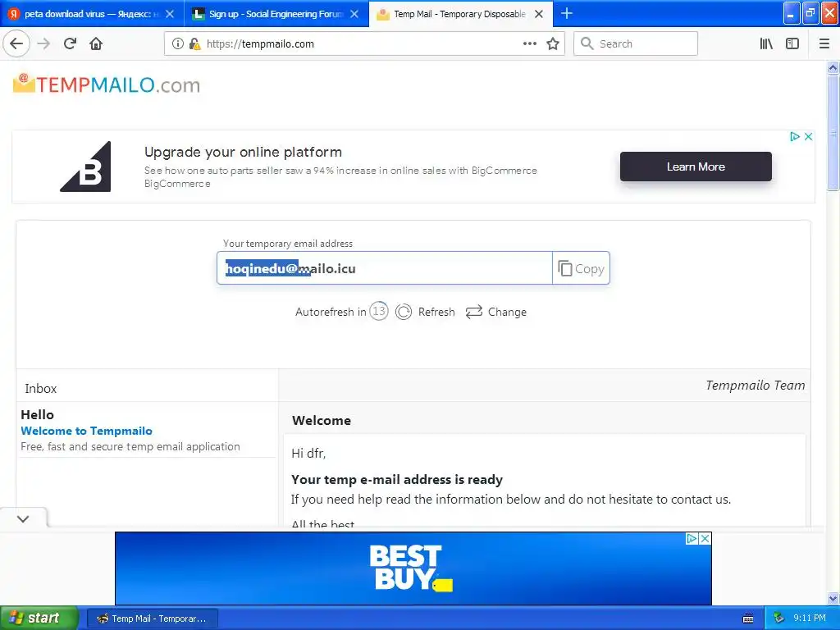This screenshot has height=630, width=840.
Task: Click the BigCommerce logo in the ad
Action: pos(85,167)
